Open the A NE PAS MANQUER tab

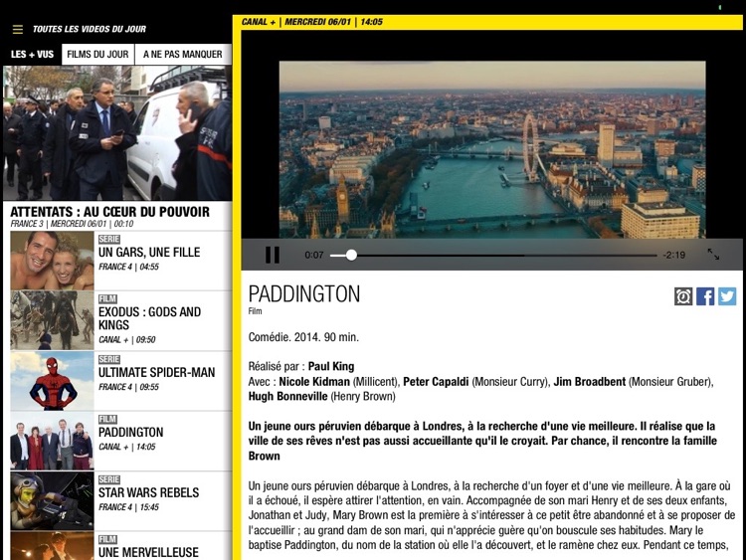[x=183, y=55]
